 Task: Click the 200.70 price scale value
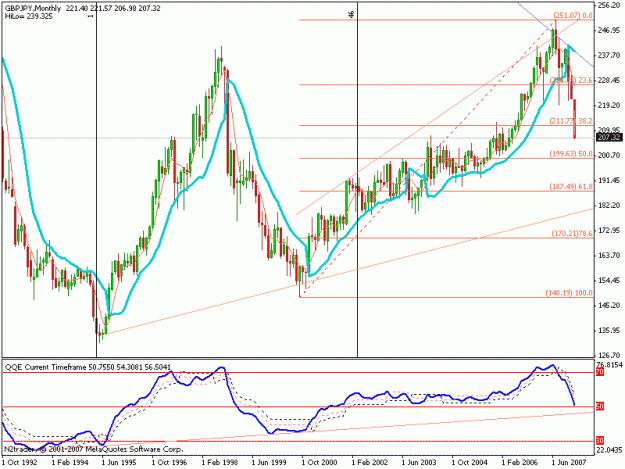609,155
